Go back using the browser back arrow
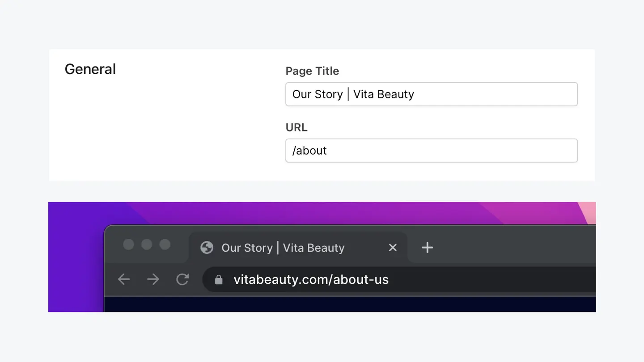 point(124,280)
